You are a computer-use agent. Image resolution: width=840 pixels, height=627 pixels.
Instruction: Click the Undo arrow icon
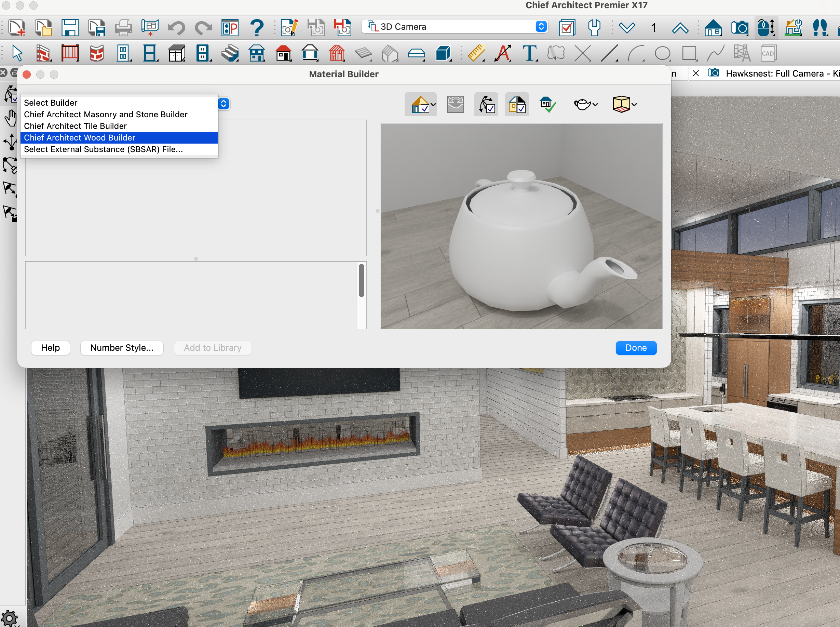[176, 28]
